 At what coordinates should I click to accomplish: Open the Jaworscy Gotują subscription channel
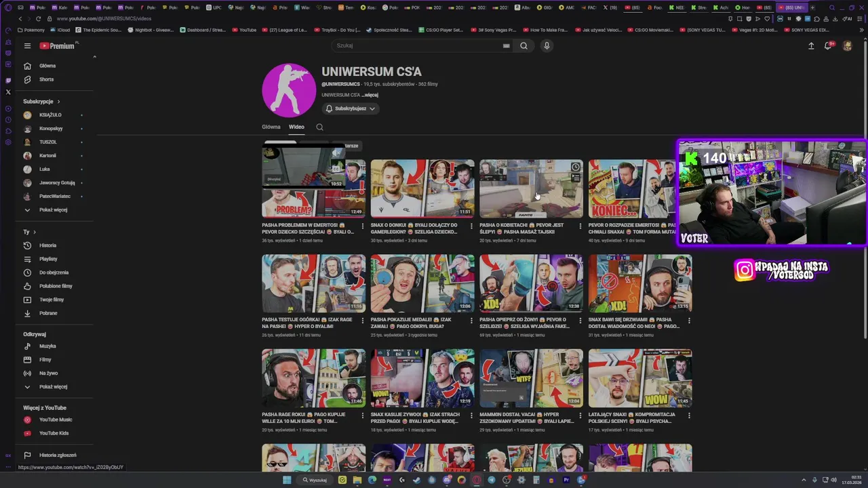pyautogui.click(x=57, y=183)
